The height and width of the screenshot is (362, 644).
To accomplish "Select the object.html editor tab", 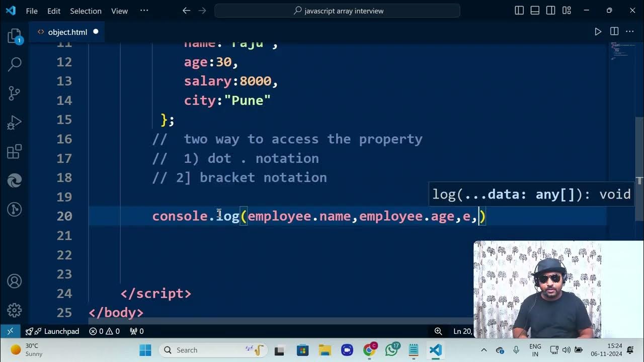I will (68, 32).
